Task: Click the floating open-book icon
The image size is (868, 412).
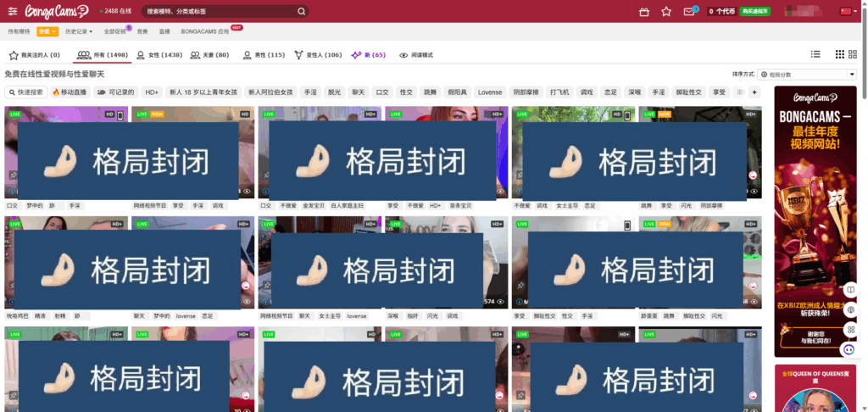Action: coord(851,290)
